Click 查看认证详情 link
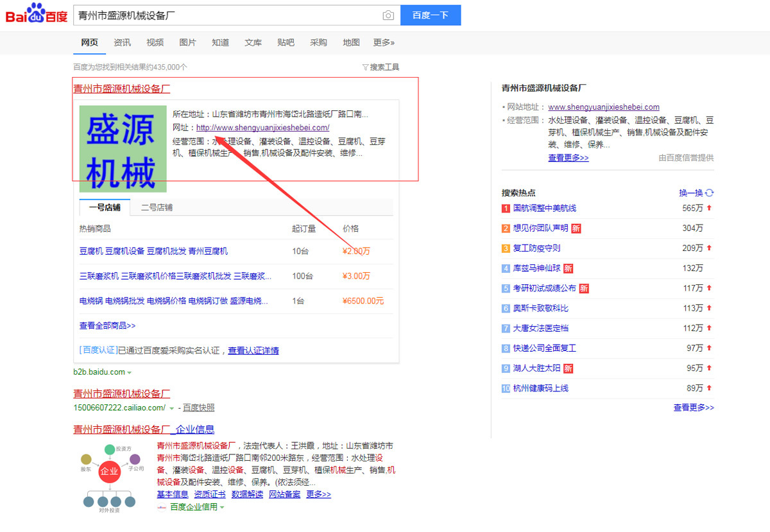The image size is (770, 532). tap(253, 350)
